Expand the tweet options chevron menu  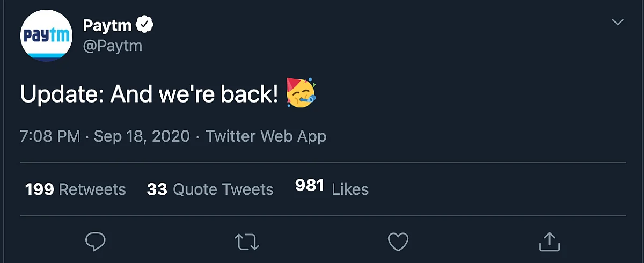click(618, 22)
